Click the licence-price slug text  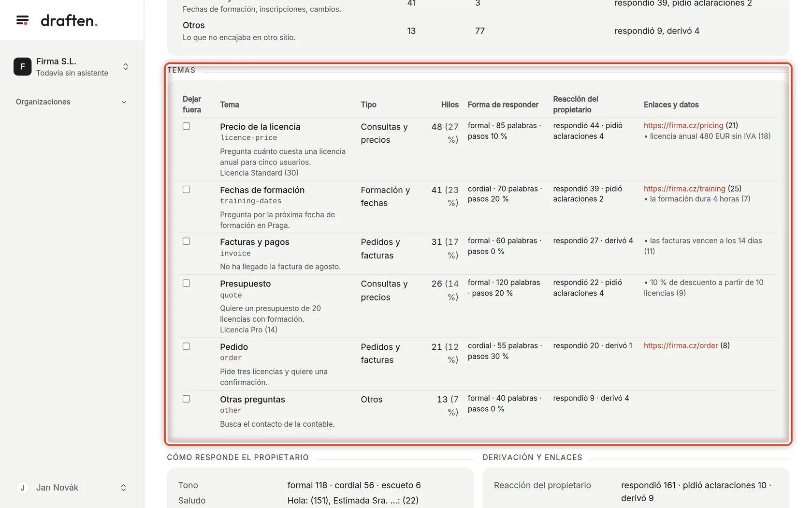(x=248, y=138)
